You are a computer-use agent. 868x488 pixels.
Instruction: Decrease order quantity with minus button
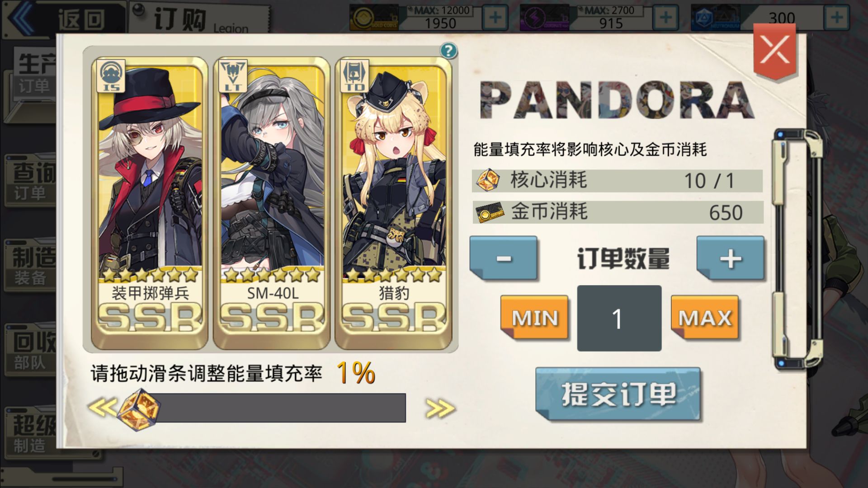click(504, 258)
